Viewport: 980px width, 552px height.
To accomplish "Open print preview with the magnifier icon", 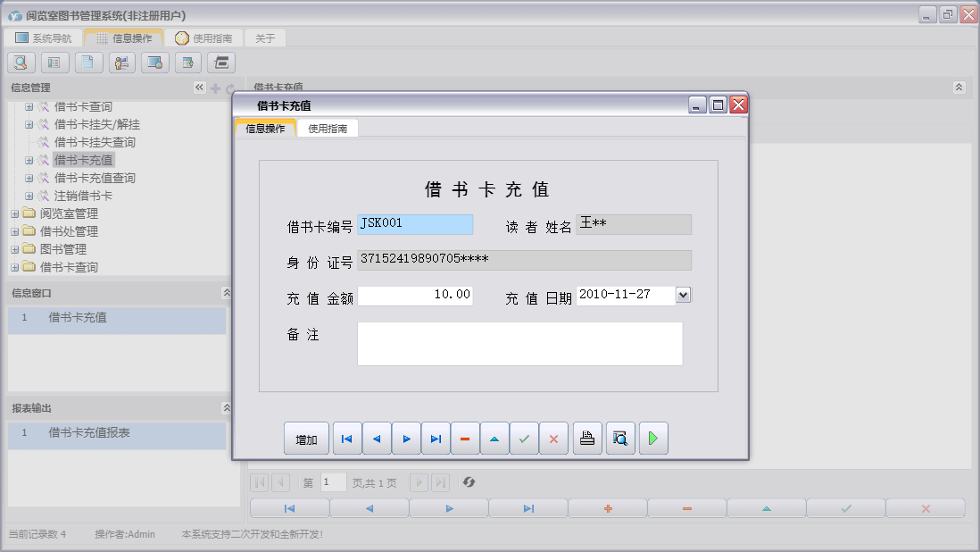I will pyautogui.click(x=620, y=439).
